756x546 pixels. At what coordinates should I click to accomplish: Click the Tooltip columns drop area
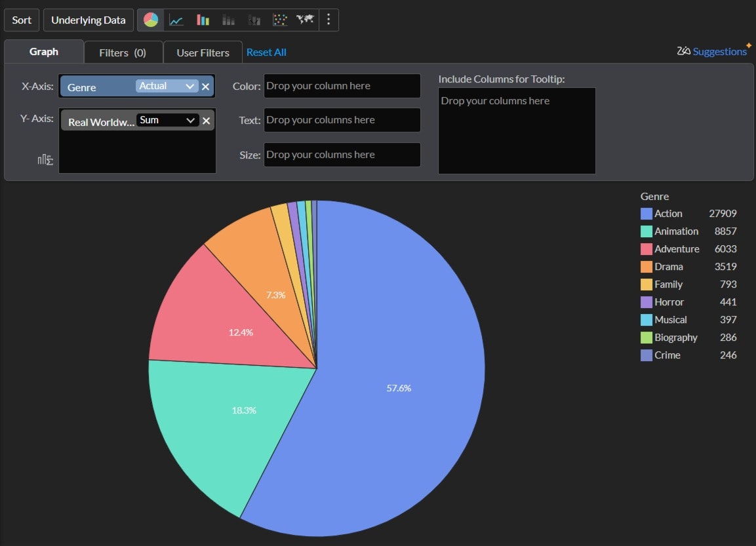517,130
